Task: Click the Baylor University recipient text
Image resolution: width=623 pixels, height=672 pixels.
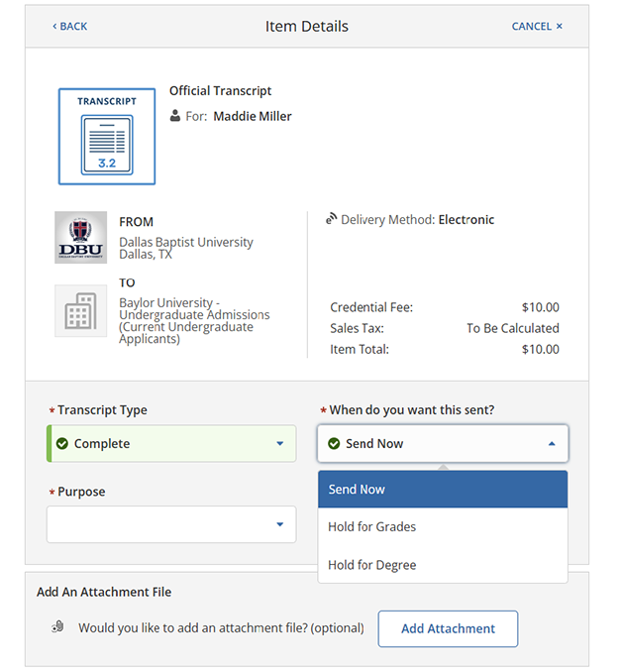Action: (x=194, y=320)
